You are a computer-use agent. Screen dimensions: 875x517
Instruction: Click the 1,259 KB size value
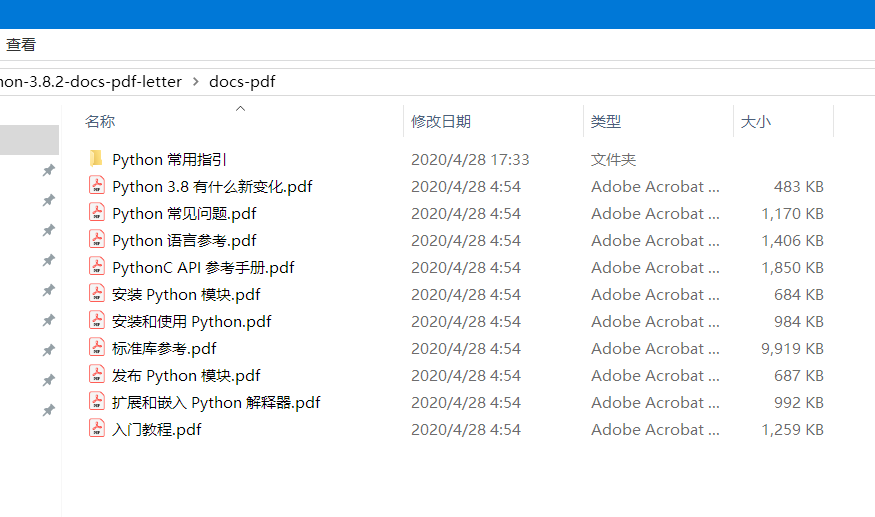coord(792,429)
